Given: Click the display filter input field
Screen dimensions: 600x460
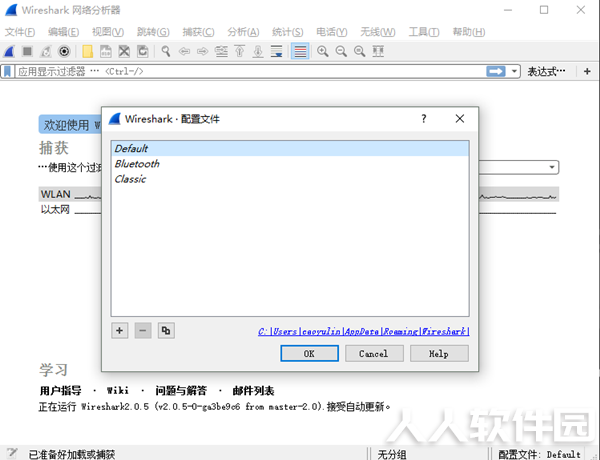Looking at the screenshot, I should click(251, 72).
